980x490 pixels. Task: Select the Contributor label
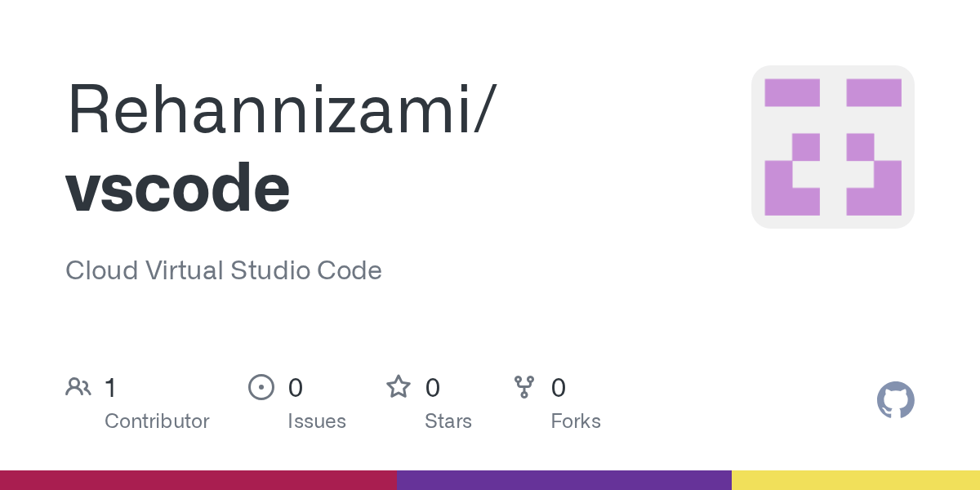pyautogui.click(x=157, y=421)
